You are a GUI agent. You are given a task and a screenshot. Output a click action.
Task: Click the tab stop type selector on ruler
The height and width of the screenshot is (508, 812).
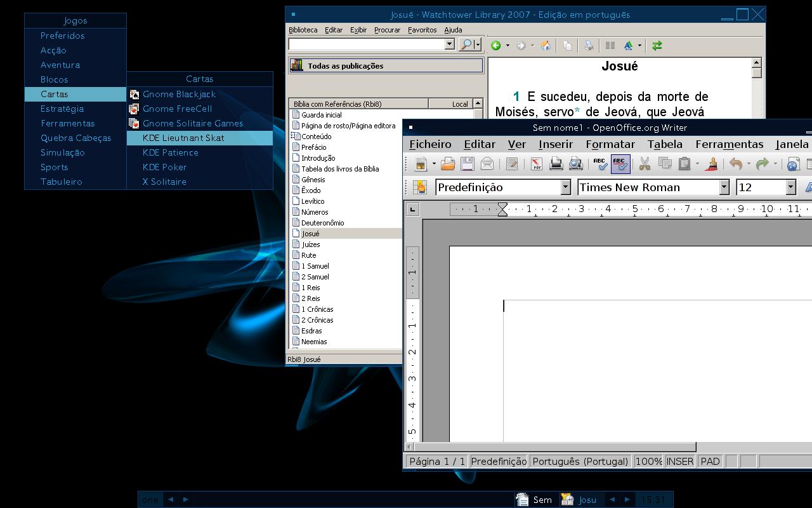coord(412,209)
